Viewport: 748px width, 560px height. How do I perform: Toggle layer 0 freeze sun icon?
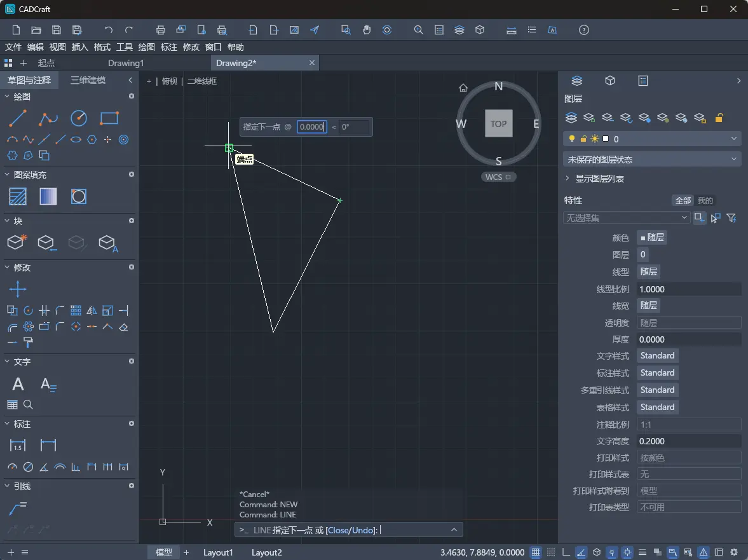[x=594, y=139]
